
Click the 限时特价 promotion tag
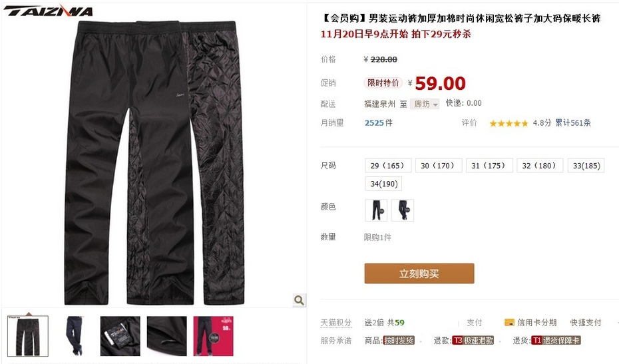383,83
